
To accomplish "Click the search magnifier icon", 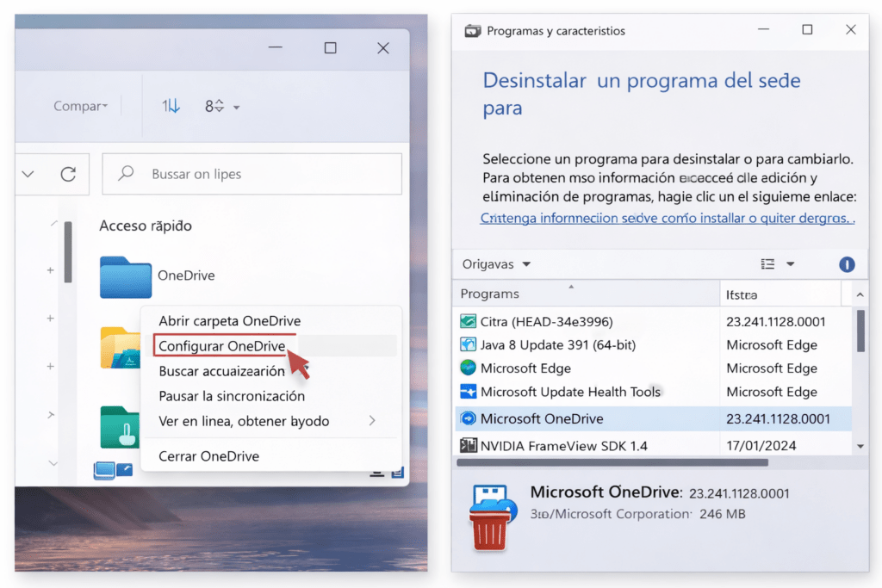I will coord(126,173).
